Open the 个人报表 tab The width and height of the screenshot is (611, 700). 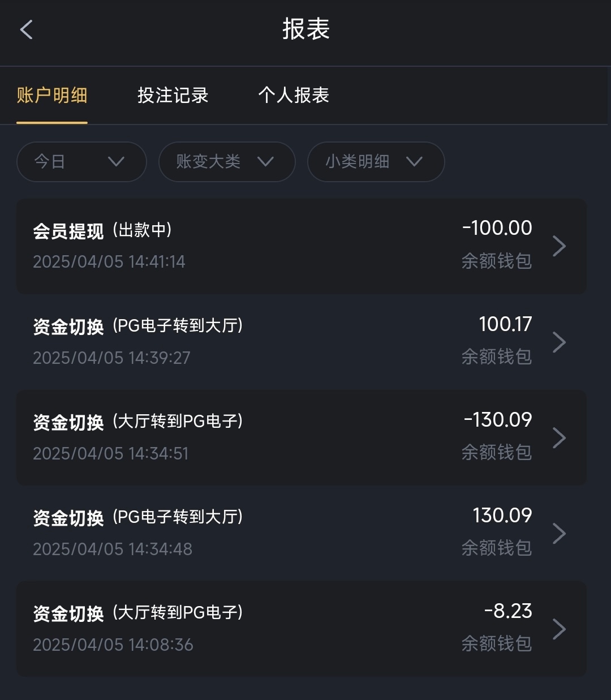coord(294,96)
